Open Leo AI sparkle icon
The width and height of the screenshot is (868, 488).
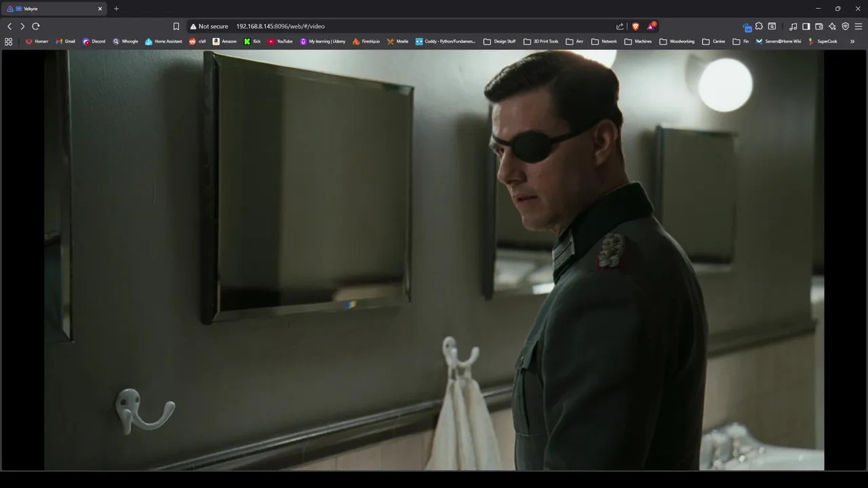tap(832, 26)
